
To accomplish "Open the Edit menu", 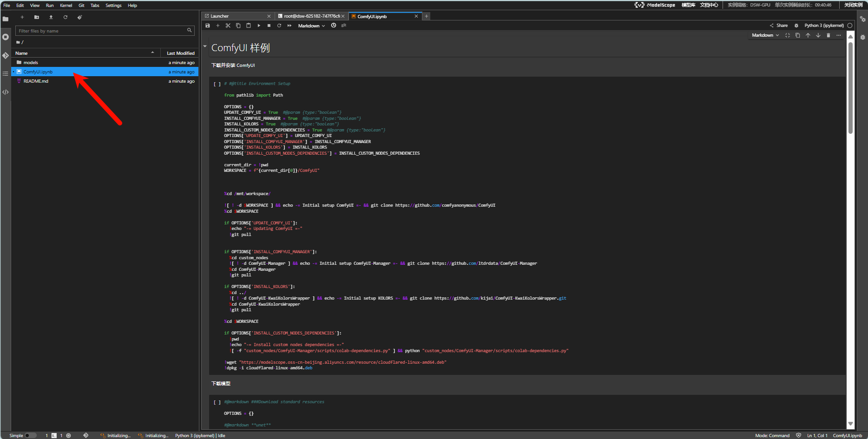I will coord(20,5).
